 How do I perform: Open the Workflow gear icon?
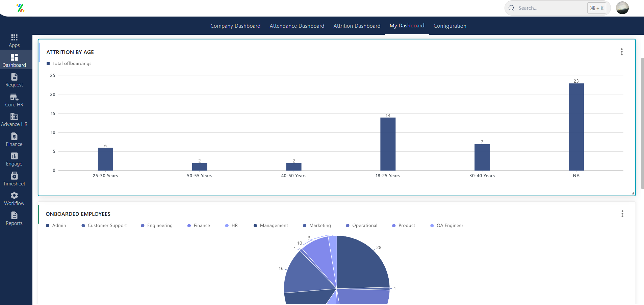pyautogui.click(x=14, y=195)
